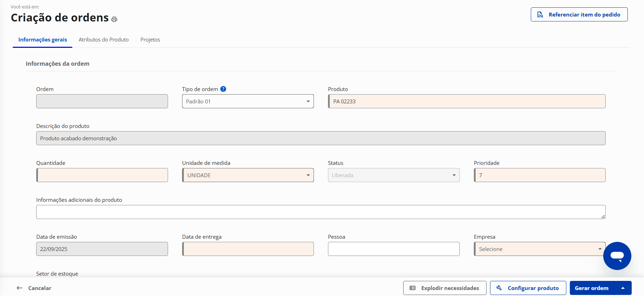Expand the Gerar ordem split arrow
This screenshot has width=644, height=296.
pos(623,288)
